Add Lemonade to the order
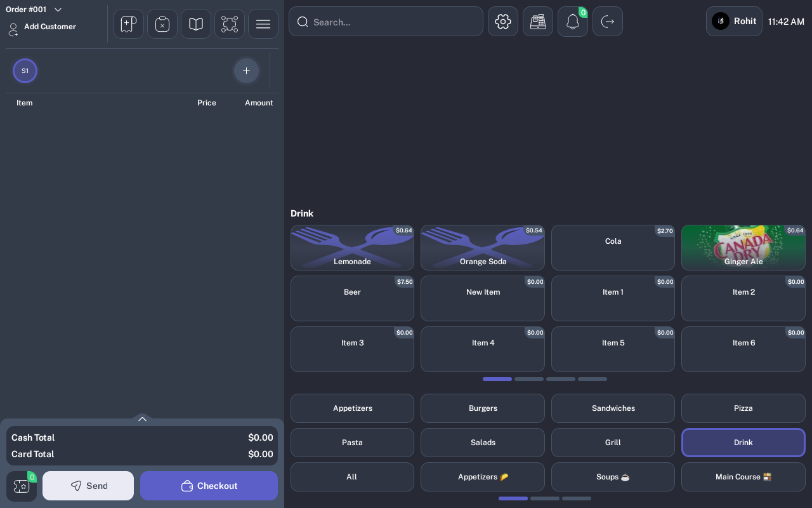The width and height of the screenshot is (812, 508). (x=352, y=248)
